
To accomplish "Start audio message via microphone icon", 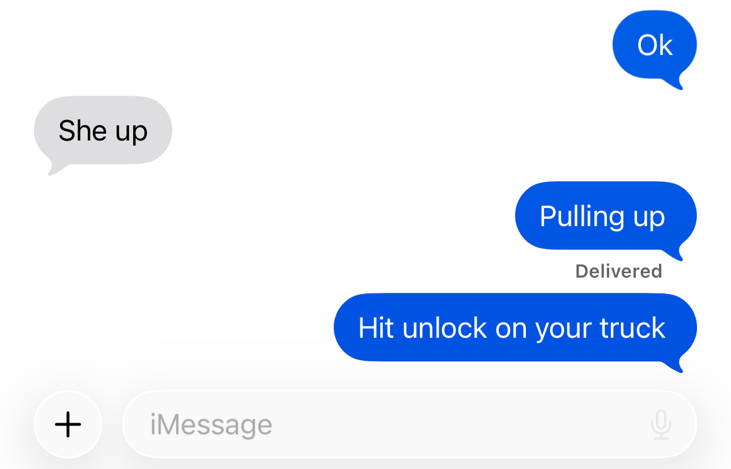I will [661, 424].
